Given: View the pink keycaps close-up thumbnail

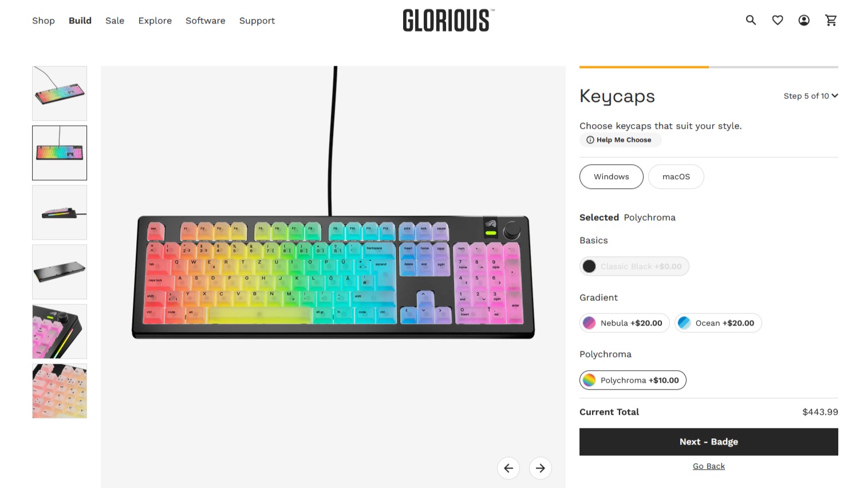Looking at the screenshot, I should click(x=60, y=332).
